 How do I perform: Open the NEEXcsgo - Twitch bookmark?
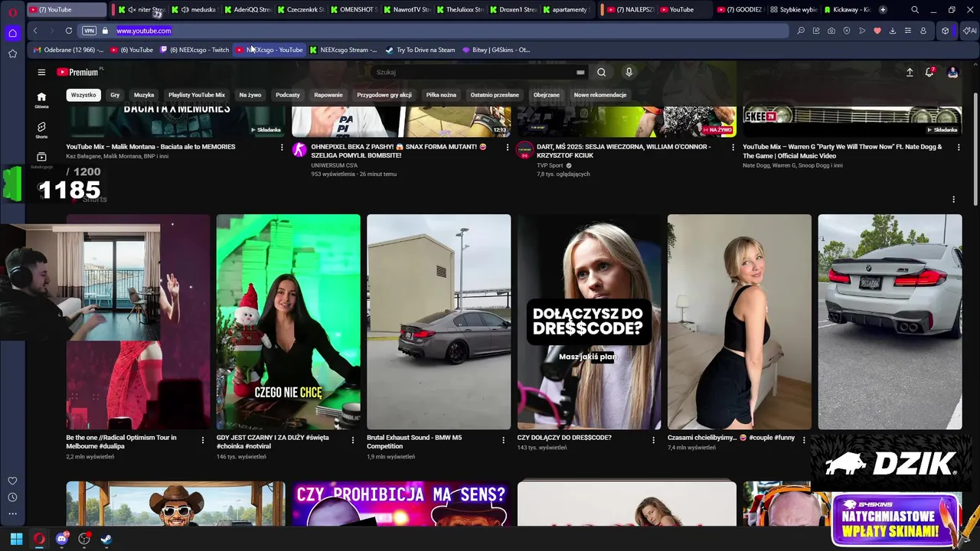click(194, 50)
